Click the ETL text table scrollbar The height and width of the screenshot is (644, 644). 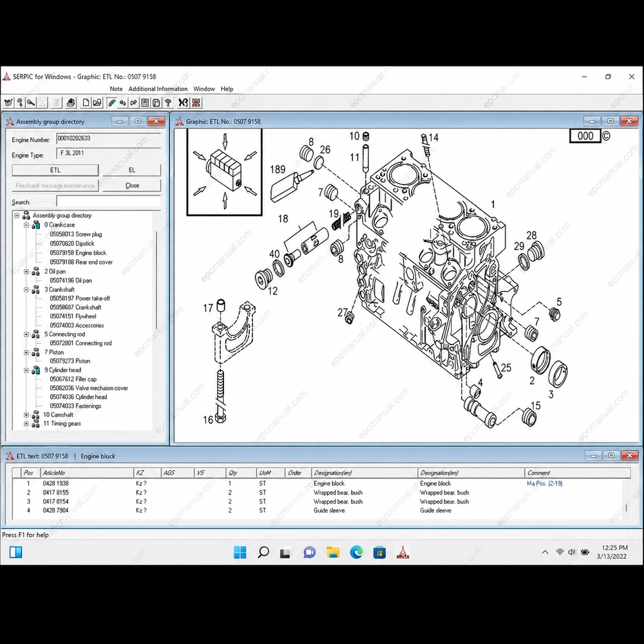[x=627, y=507]
